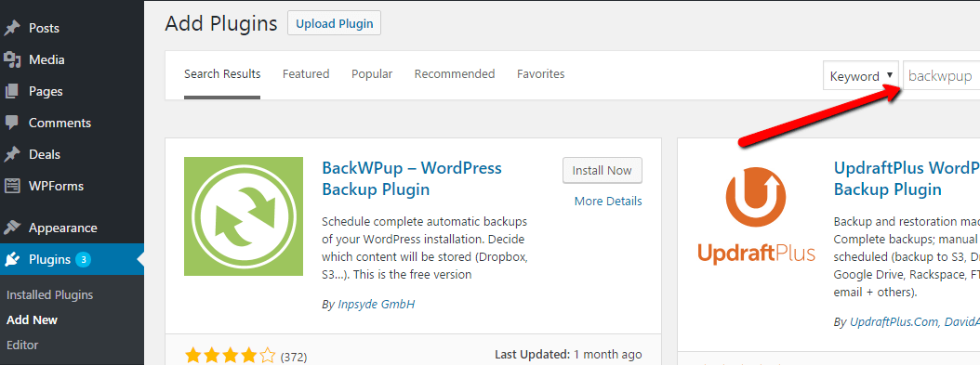
Task: Click the UpdraftPlus description starting Backup and restoration
Action: (907, 257)
